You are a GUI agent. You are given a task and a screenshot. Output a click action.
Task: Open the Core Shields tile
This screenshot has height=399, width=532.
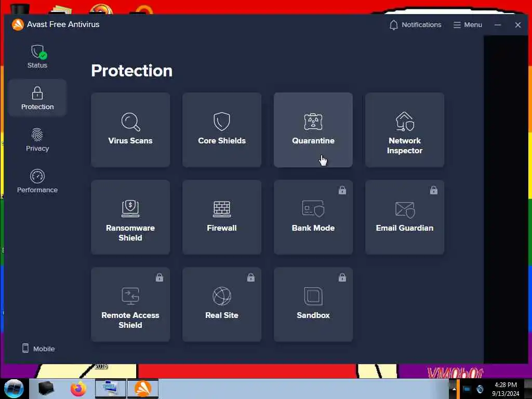click(x=222, y=130)
